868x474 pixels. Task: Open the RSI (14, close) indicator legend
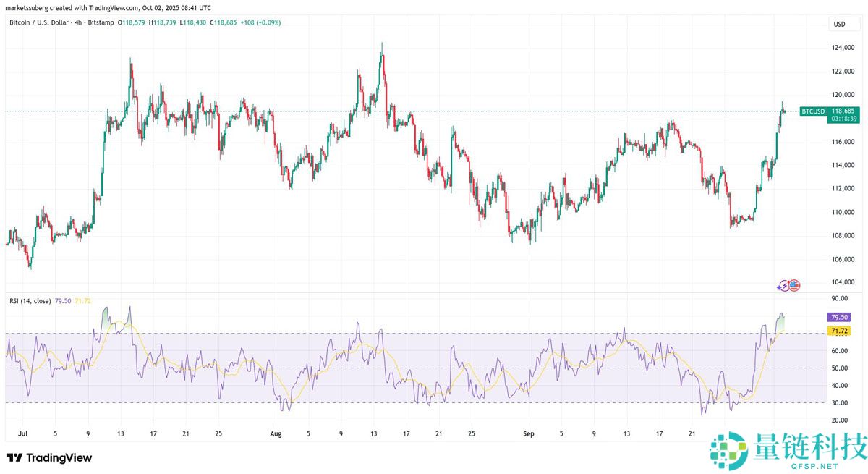click(x=28, y=300)
